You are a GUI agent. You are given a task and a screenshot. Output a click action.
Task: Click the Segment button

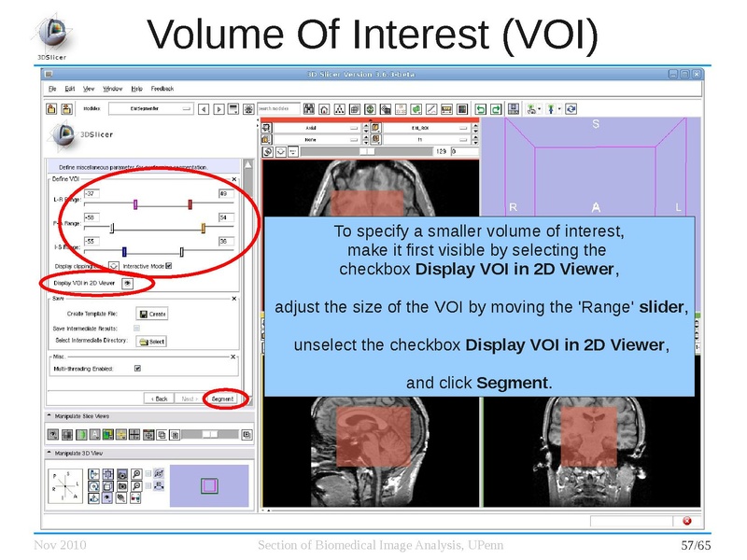[224, 398]
